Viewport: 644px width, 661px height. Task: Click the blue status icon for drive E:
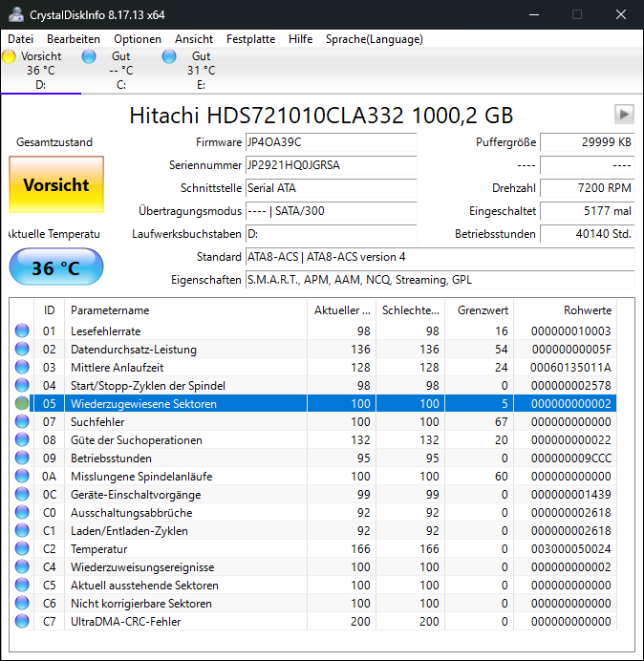(x=169, y=56)
